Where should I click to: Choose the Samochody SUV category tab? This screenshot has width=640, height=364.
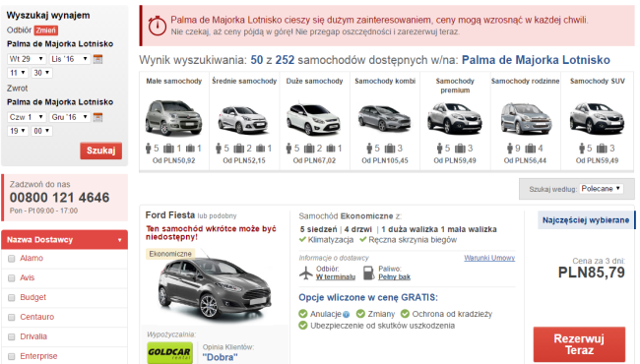pyautogui.click(x=597, y=121)
